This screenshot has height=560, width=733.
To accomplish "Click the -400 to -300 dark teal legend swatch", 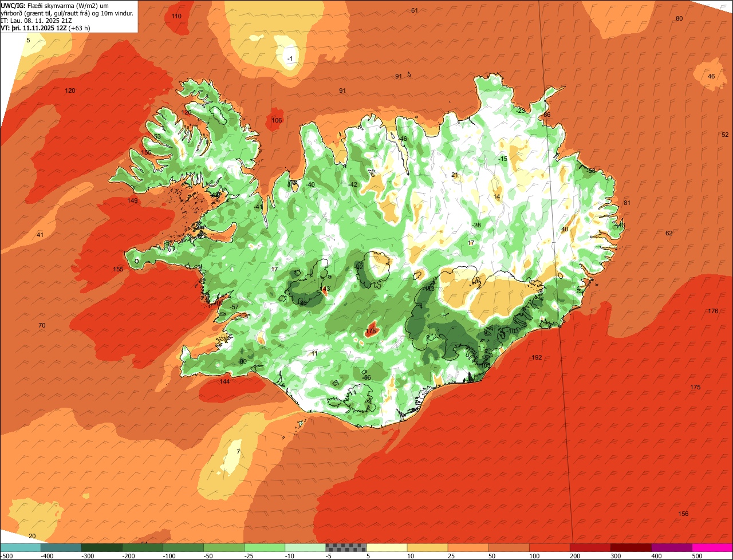I will (x=61, y=547).
